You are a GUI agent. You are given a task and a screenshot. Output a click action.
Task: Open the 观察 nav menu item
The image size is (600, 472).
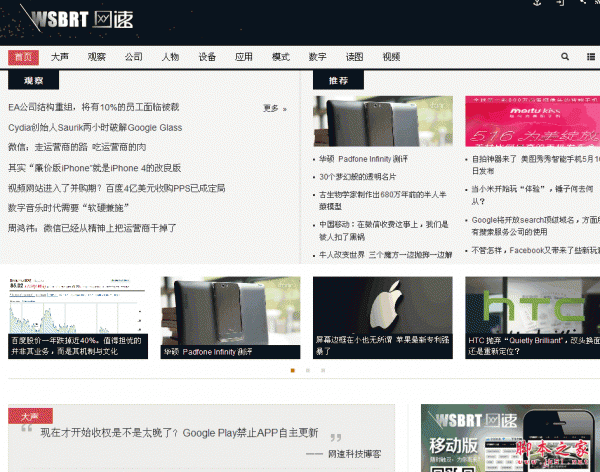(x=96, y=57)
